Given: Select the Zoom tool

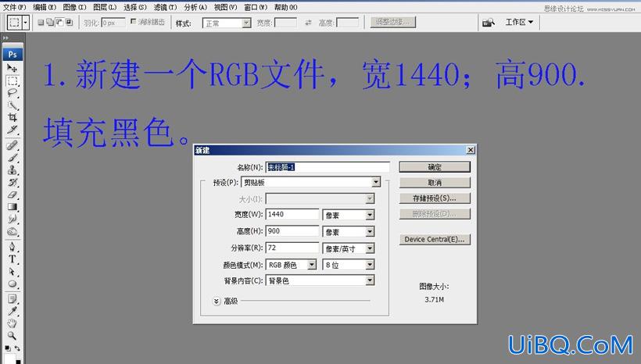Looking at the screenshot, I should (13, 335).
